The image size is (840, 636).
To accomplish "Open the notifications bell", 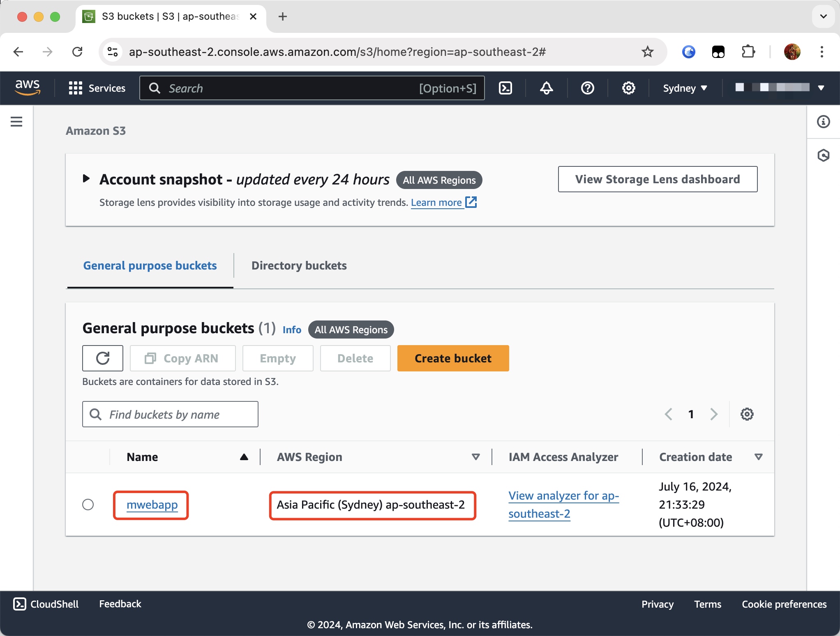I will (x=546, y=88).
